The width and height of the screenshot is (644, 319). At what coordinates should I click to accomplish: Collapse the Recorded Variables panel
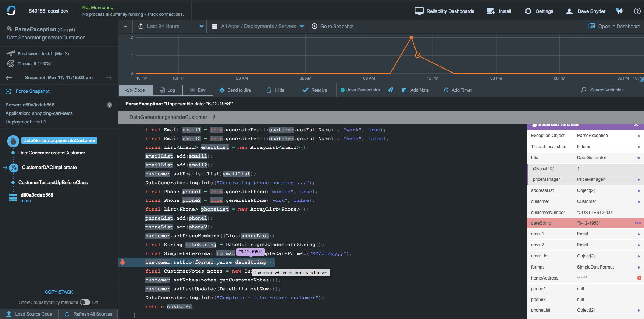coord(636,125)
